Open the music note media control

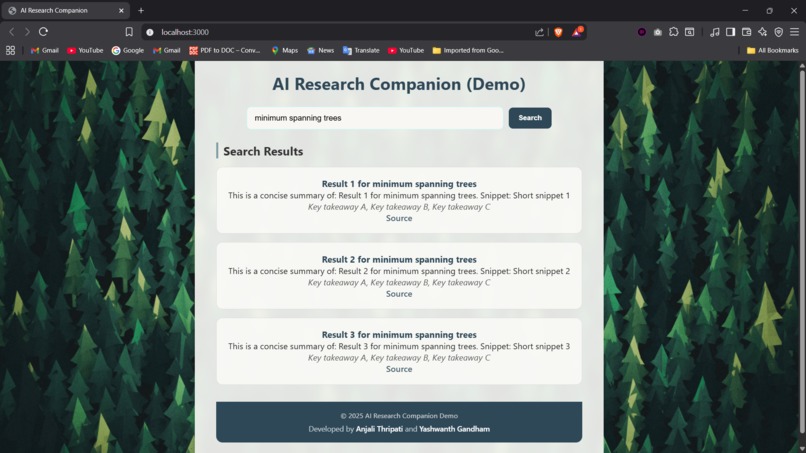[x=715, y=32]
